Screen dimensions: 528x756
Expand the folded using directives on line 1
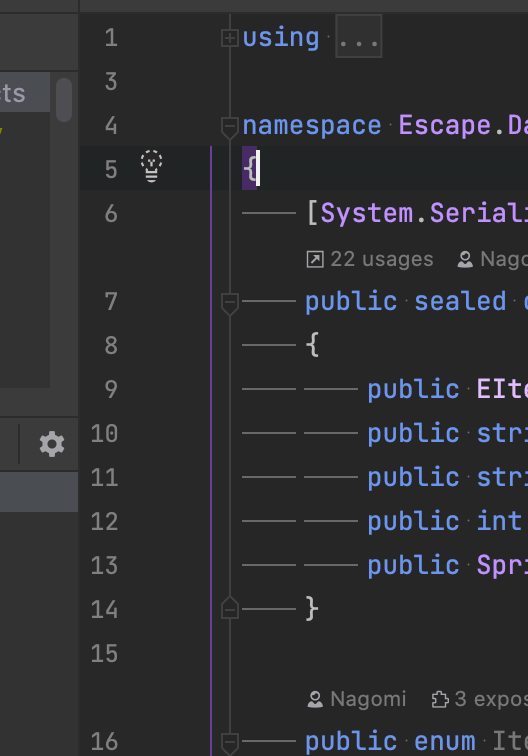click(x=230, y=38)
